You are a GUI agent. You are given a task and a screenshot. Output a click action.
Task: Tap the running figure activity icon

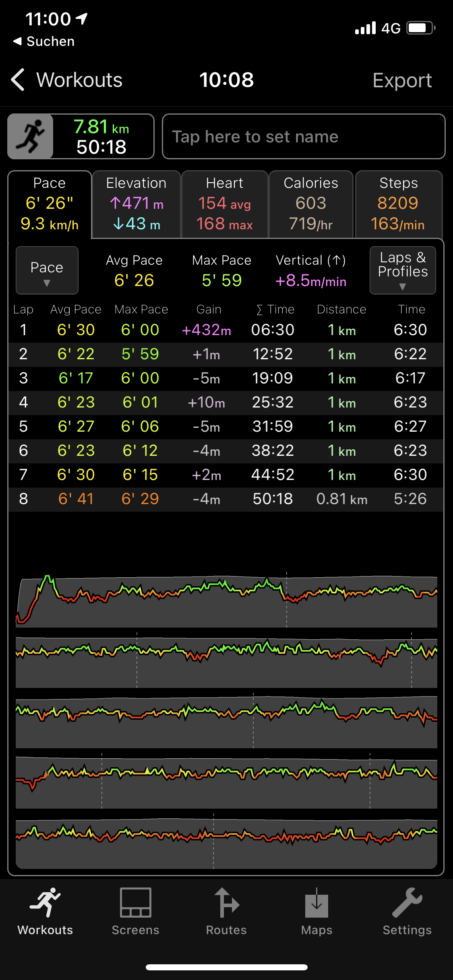(x=31, y=136)
